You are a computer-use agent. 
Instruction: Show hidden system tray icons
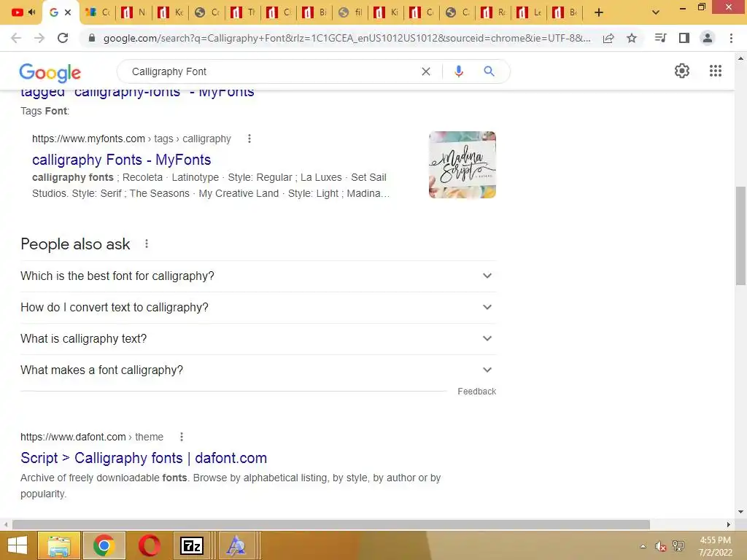click(643, 546)
